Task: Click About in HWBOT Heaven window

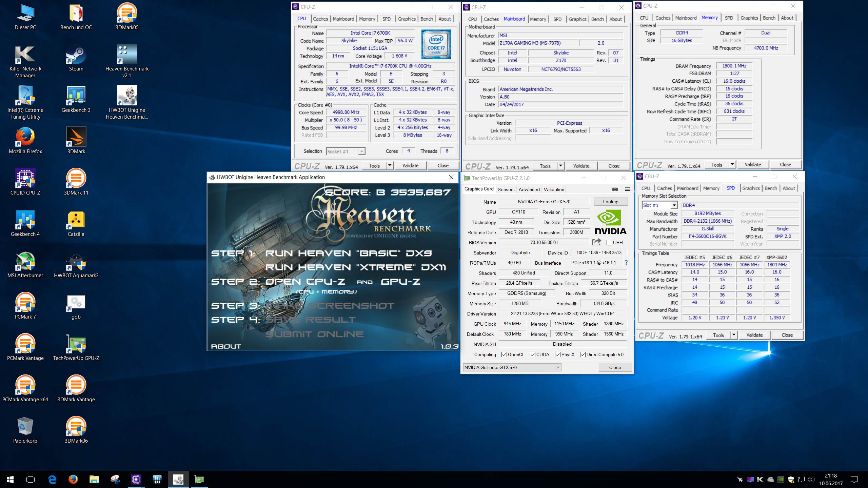Action: 226,346
